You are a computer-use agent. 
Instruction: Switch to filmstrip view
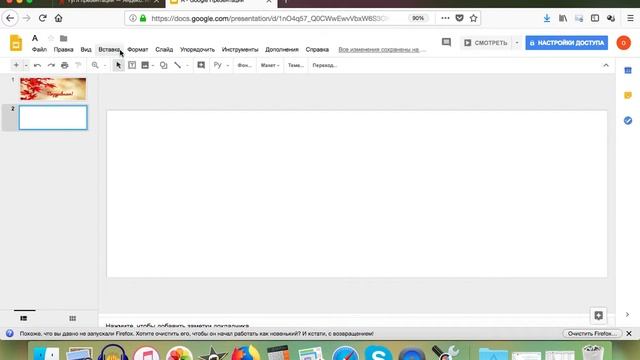(24, 318)
